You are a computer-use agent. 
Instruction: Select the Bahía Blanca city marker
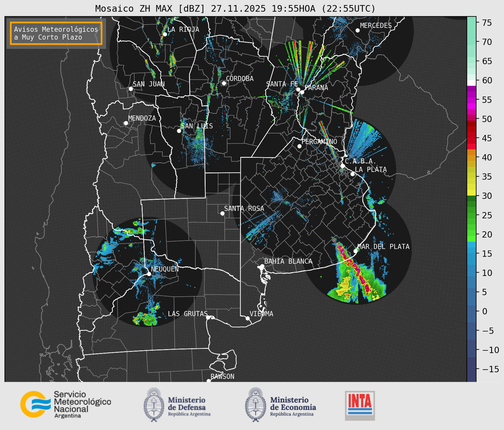pos(262,266)
